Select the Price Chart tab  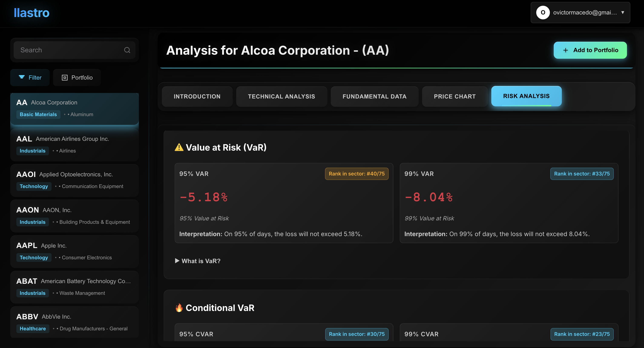point(454,96)
